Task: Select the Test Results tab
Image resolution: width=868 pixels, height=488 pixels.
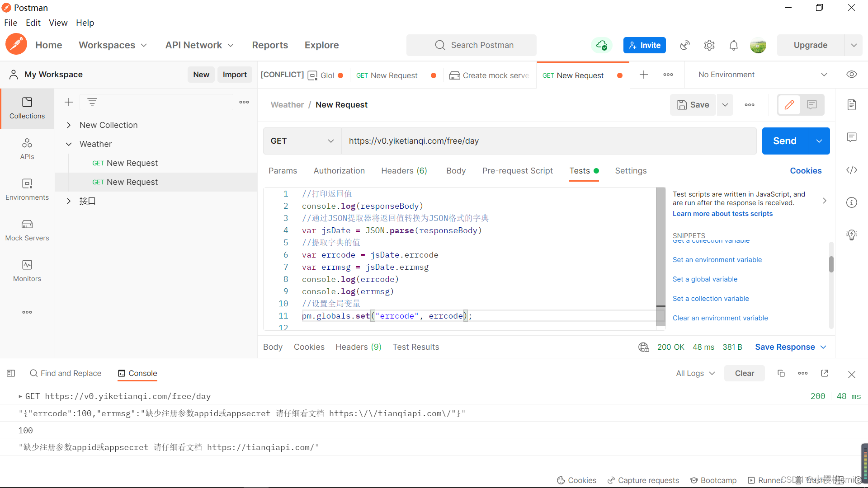Action: [x=415, y=347]
